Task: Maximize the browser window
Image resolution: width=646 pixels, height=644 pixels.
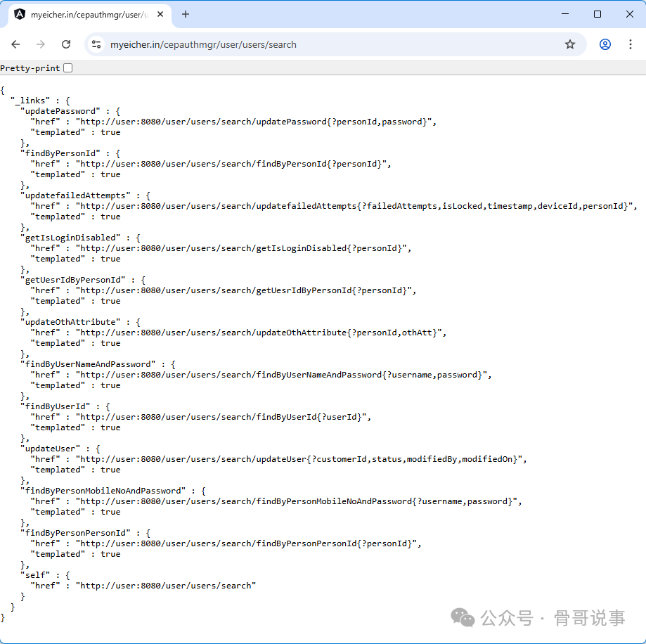Action: [x=597, y=15]
